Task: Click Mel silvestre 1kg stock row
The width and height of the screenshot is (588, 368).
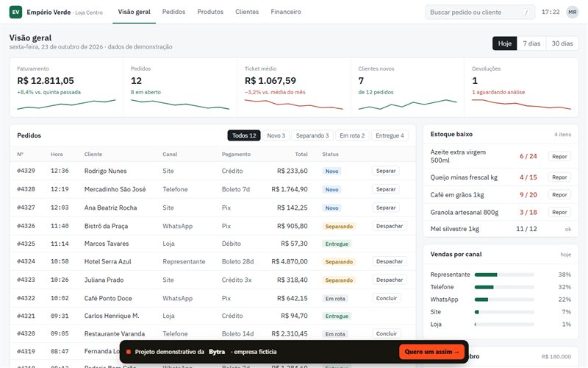Action: pyautogui.click(x=501, y=229)
